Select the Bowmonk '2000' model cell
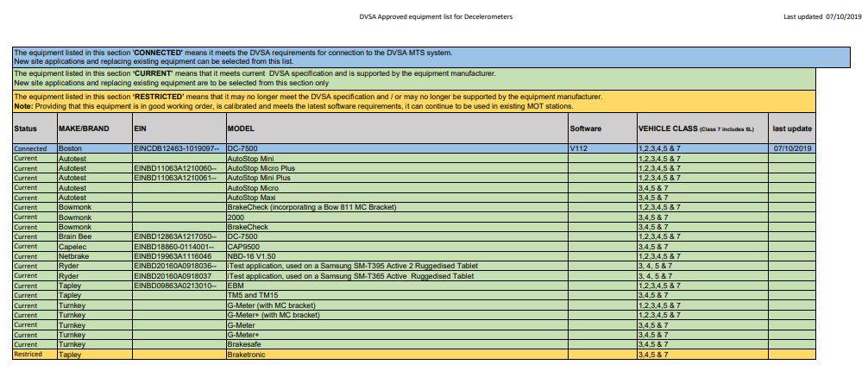The image size is (868, 371). (398, 217)
